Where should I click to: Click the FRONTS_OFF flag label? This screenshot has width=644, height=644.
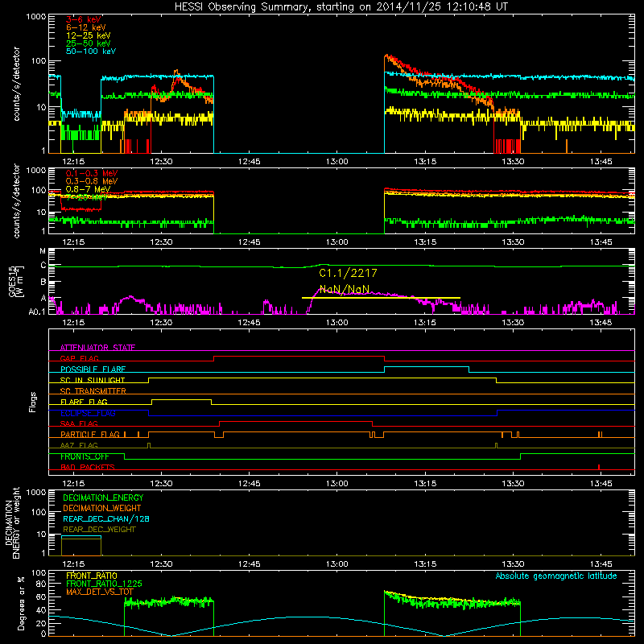[85, 456]
